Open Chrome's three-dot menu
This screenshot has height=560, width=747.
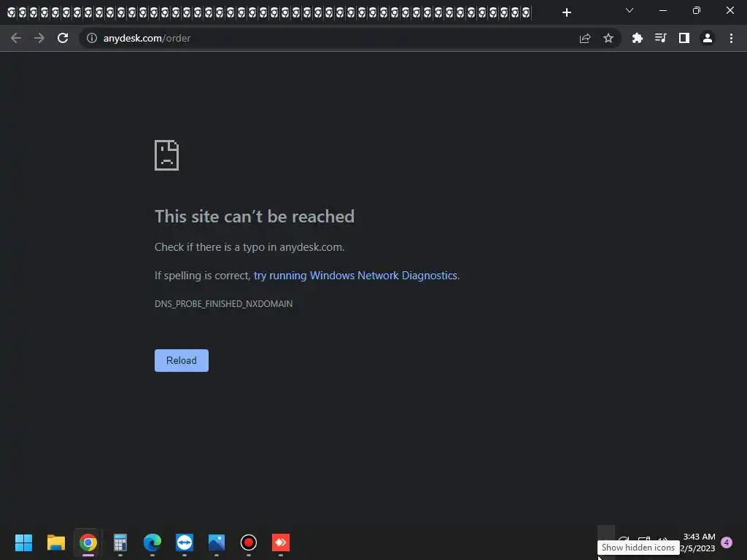[731, 38]
